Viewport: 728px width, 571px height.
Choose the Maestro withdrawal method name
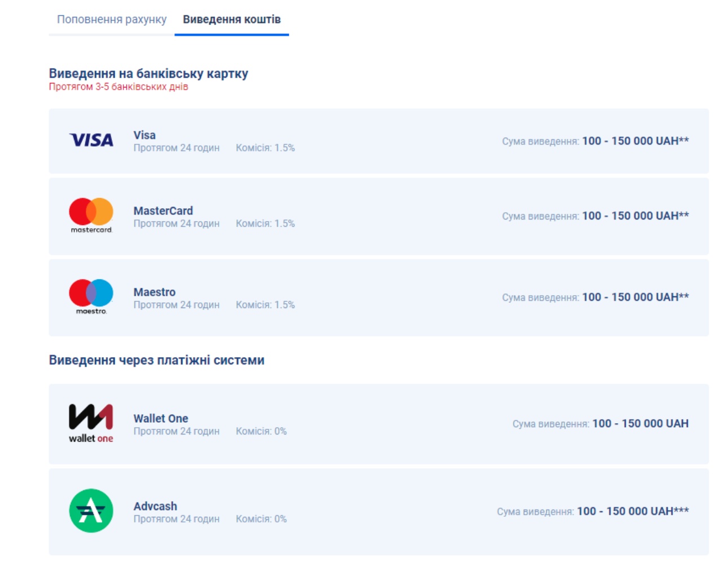pyautogui.click(x=155, y=292)
